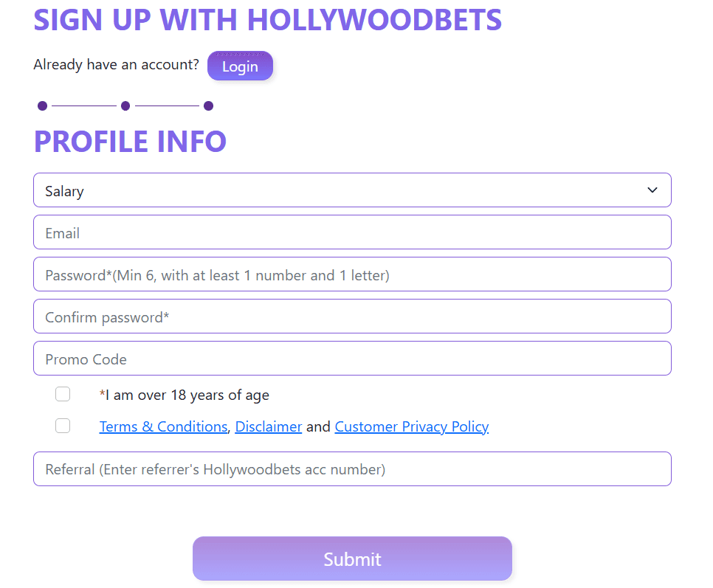Click the Referral account number field
The width and height of the screenshot is (713, 588).
(352, 468)
